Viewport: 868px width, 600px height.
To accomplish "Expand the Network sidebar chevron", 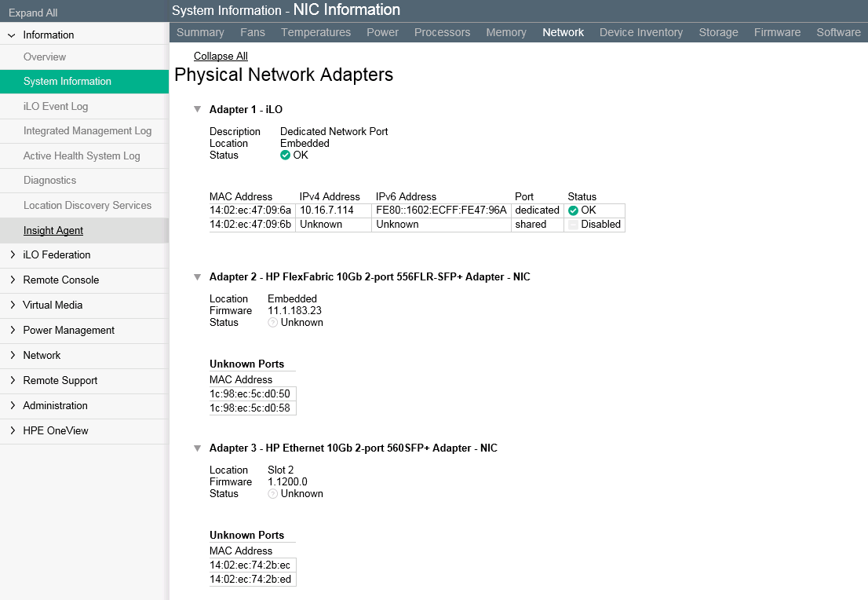I will tap(13, 355).
